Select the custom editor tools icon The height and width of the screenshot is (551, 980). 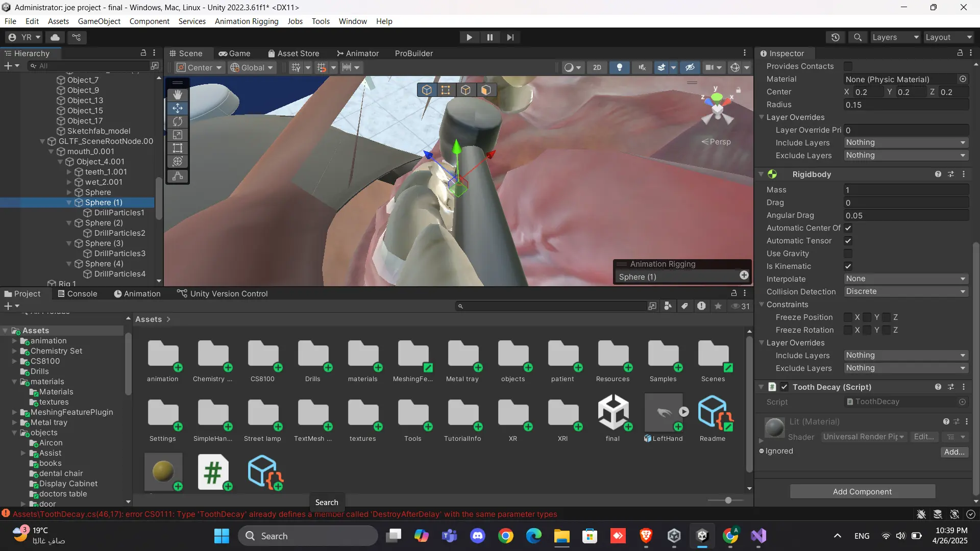[178, 176]
